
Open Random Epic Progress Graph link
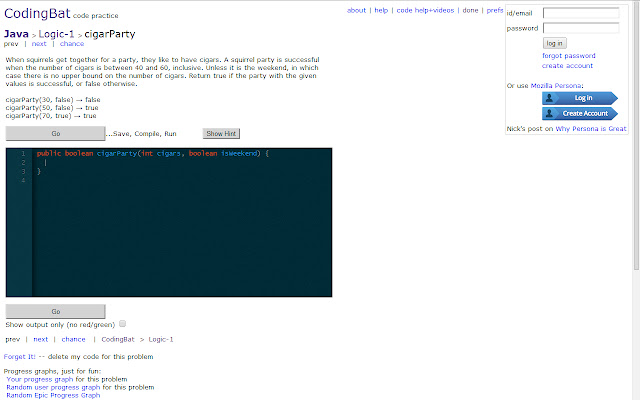click(x=53, y=395)
